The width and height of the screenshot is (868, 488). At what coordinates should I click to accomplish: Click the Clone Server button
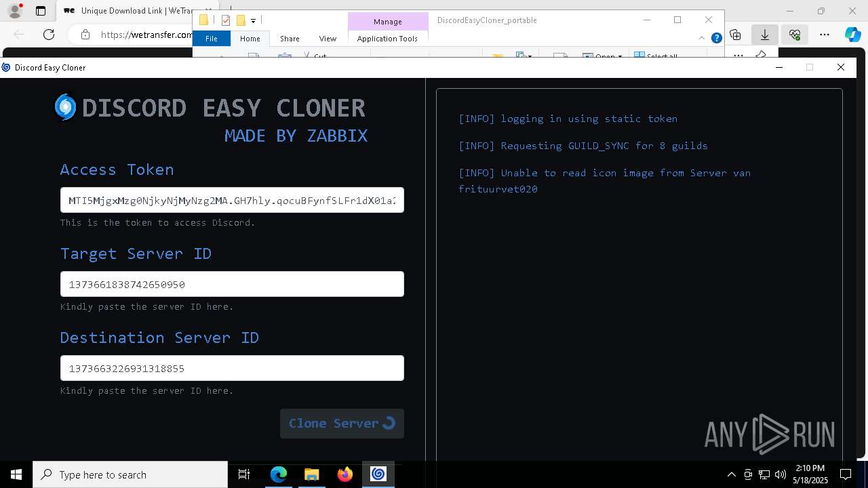(x=342, y=423)
